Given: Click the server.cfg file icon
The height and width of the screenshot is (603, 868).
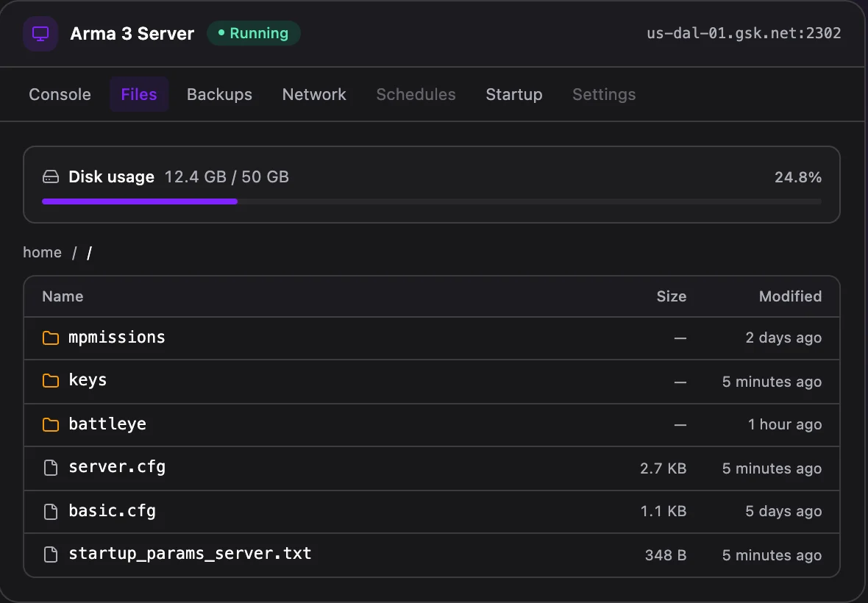Looking at the screenshot, I should click(51, 468).
